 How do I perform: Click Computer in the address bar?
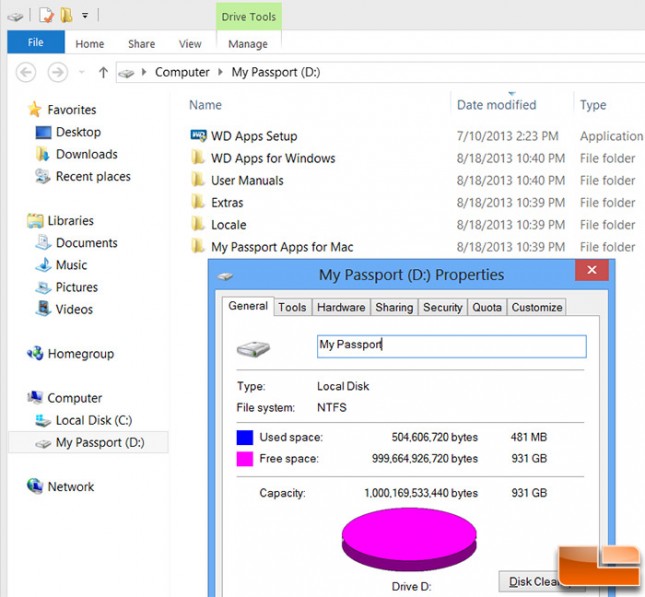pos(182,72)
